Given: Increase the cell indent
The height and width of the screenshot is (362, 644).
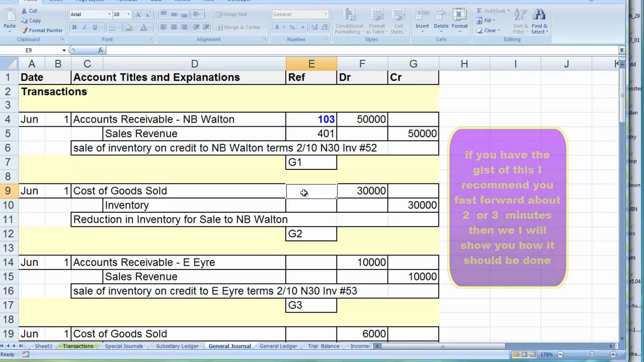Looking at the screenshot, I should tap(205, 28).
